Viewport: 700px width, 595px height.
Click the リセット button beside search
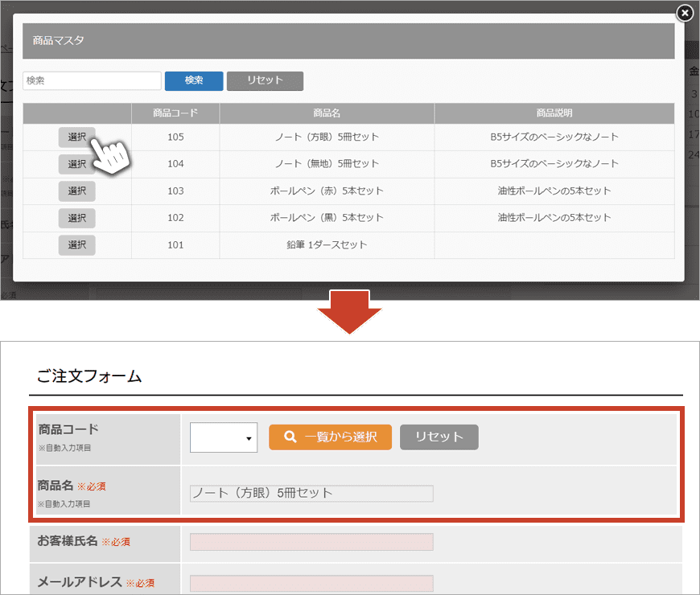click(265, 80)
